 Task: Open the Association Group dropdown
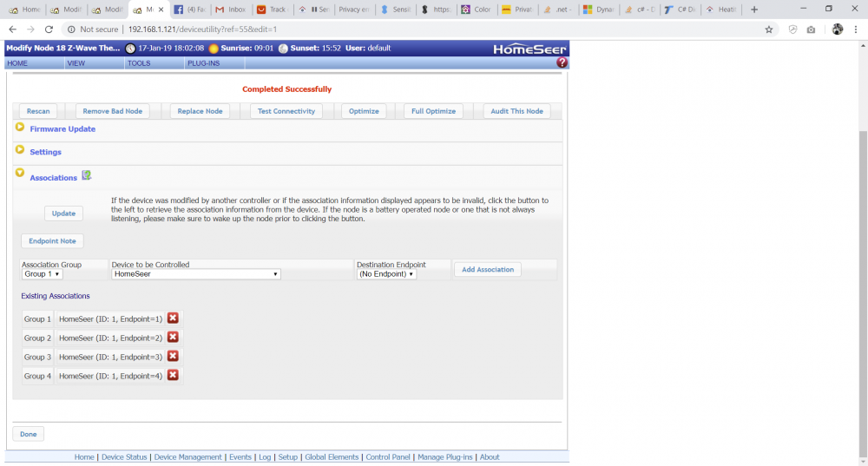click(x=42, y=274)
